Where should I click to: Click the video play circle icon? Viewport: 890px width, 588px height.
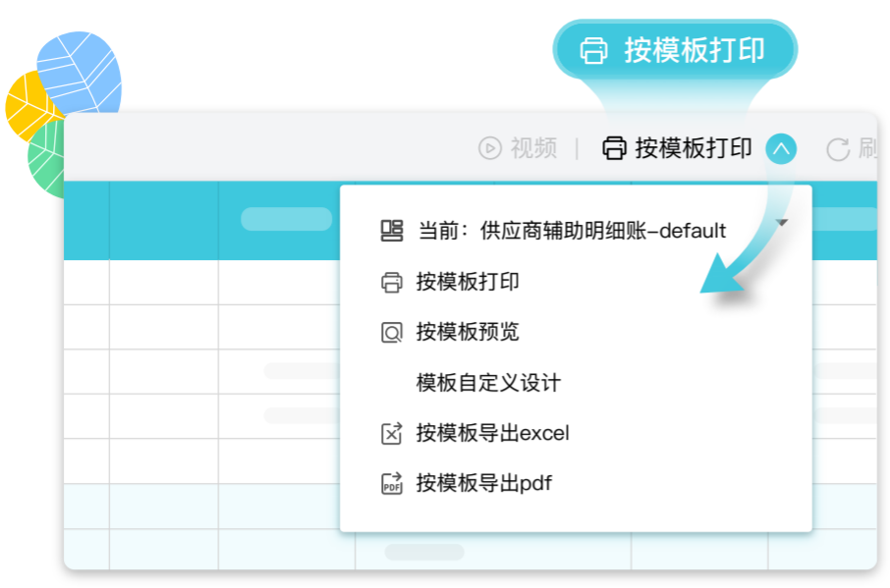[x=490, y=148]
